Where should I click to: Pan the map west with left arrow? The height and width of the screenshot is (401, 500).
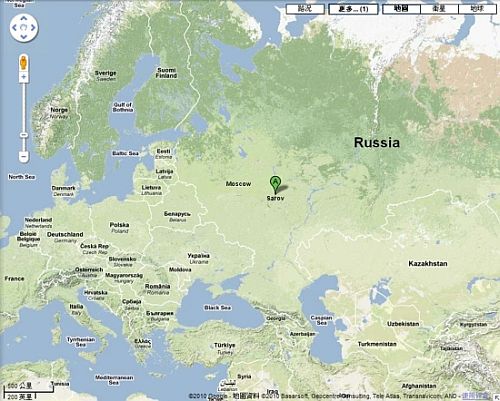pyautogui.click(x=14, y=28)
